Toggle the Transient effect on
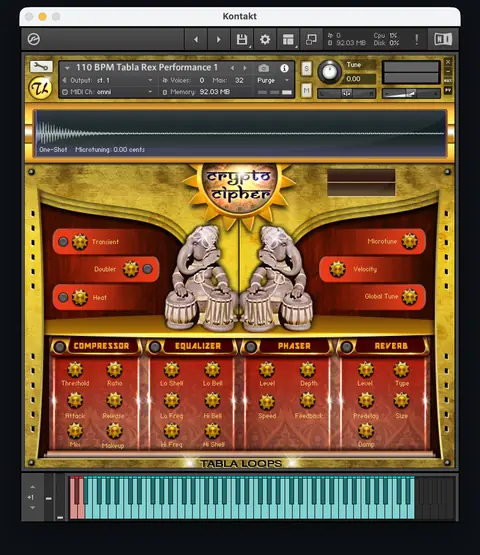Screen dimensions: 480x555 [63, 242]
